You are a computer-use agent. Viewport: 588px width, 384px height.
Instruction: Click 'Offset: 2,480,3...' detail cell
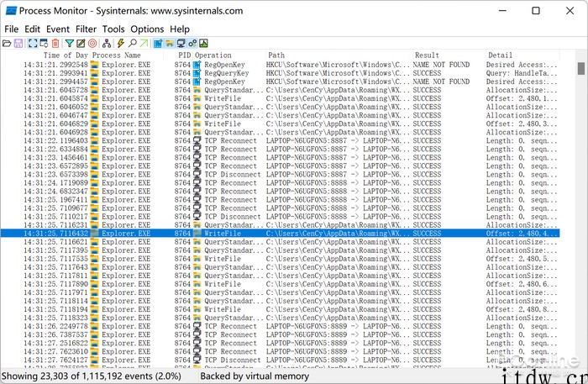point(522,124)
